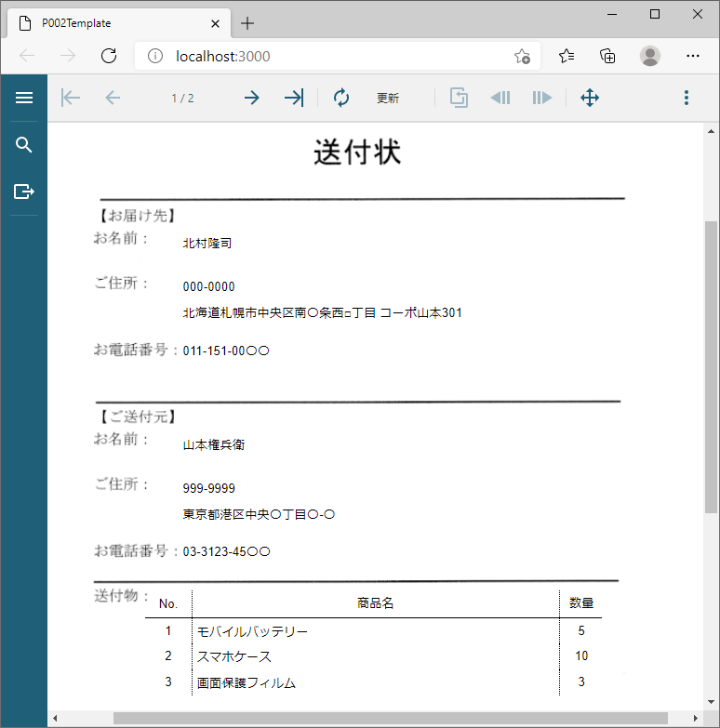Click the phone number 03-3123-45〇〇

click(x=226, y=551)
